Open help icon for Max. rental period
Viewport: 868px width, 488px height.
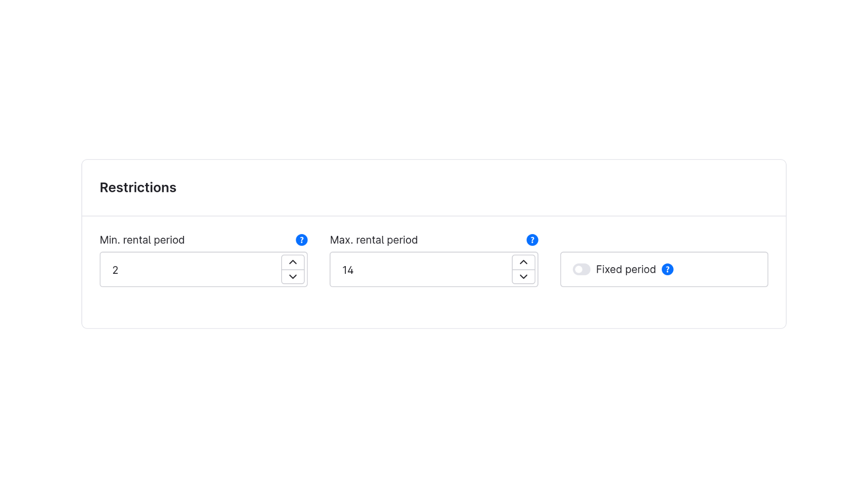(x=532, y=240)
